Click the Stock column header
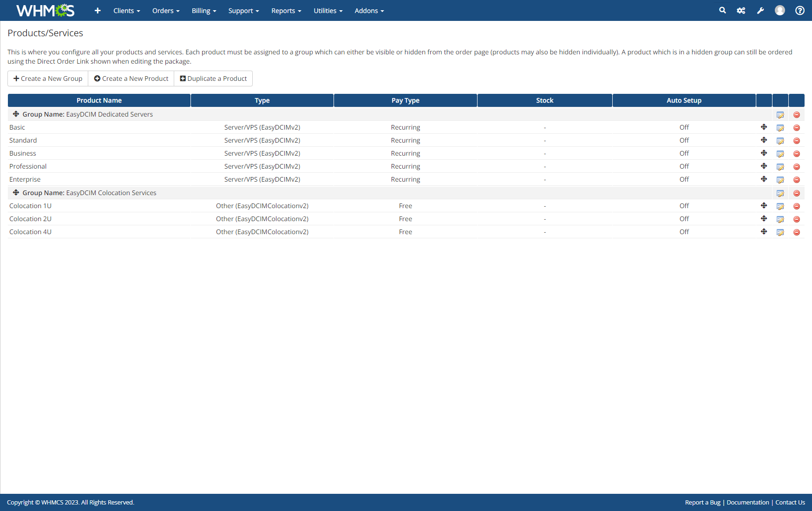Viewport: 812px width, 511px height. [x=545, y=100]
